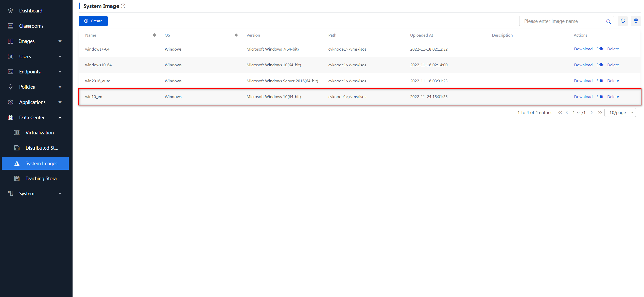Delete the win2016_auto image
Viewport: 644px width, 297px height.
(613, 81)
